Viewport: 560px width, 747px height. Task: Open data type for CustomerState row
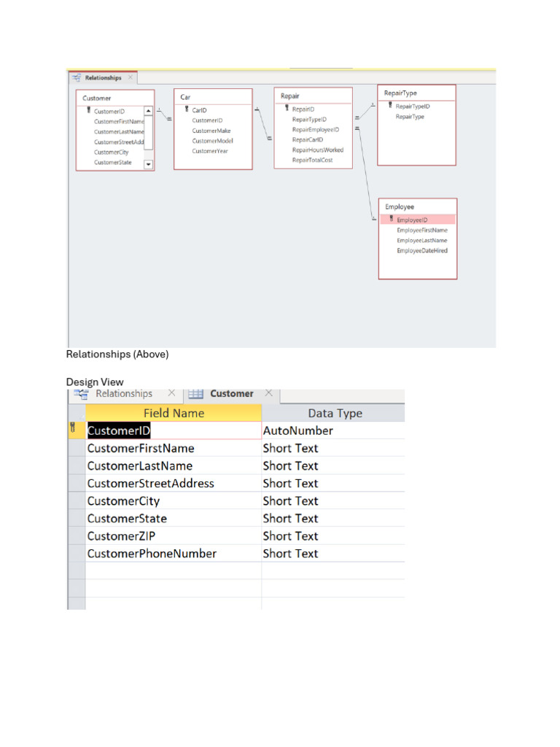pos(333,519)
